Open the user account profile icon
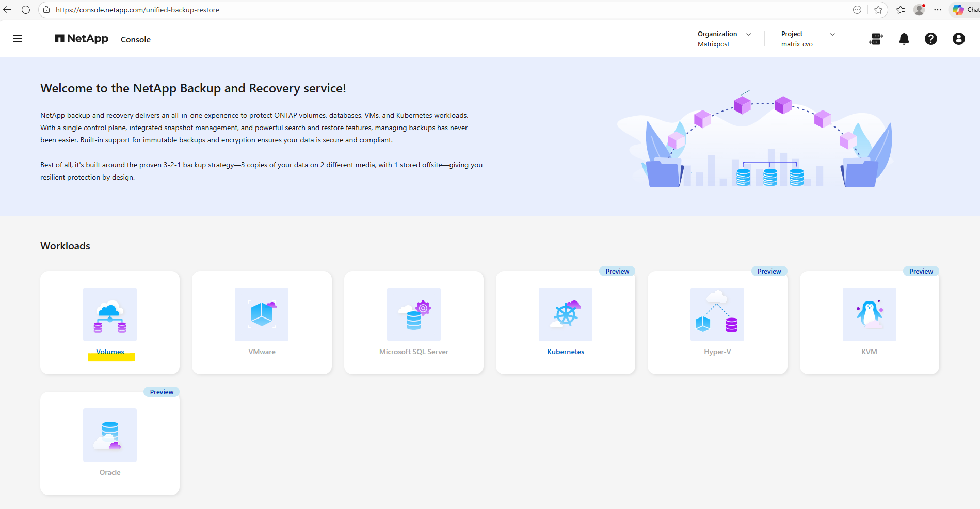Screen dimensions: 980x509 pos(958,39)
